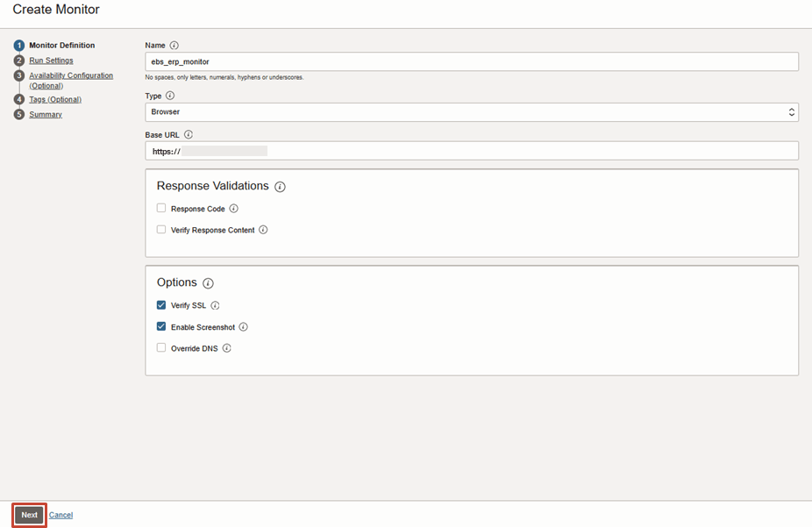The width and height of the screenshot is (812, 528).
Task: Check Verify Response Content option
Action: [161, 230]
